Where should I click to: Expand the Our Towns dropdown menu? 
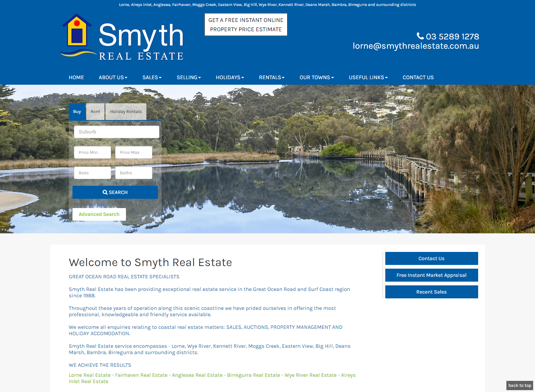tap(317, 77)
